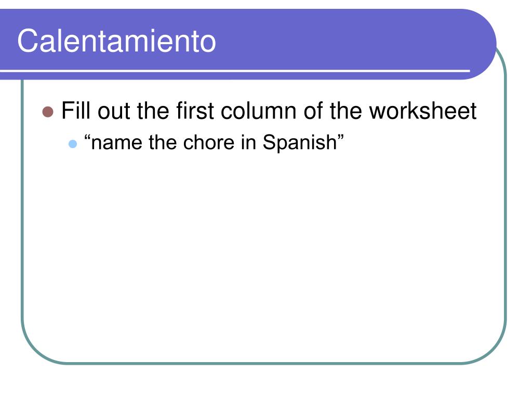Click the closing quotation mark after "Spanish"
The width and height of the screenshot is (532, 399).
[x=341, y=137]
